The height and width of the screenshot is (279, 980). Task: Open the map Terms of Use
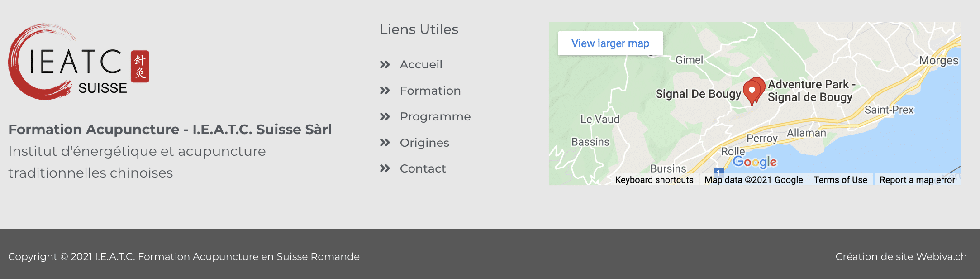[x=840, y=180]
